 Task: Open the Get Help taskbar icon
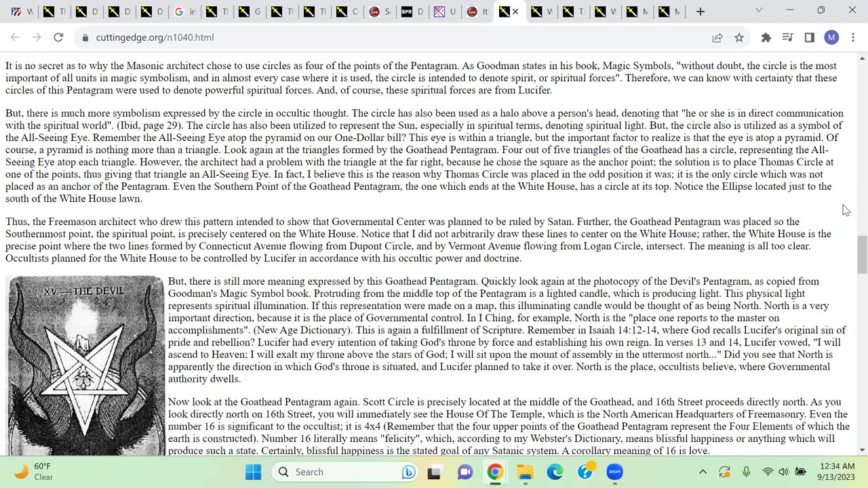coord(585,472)
